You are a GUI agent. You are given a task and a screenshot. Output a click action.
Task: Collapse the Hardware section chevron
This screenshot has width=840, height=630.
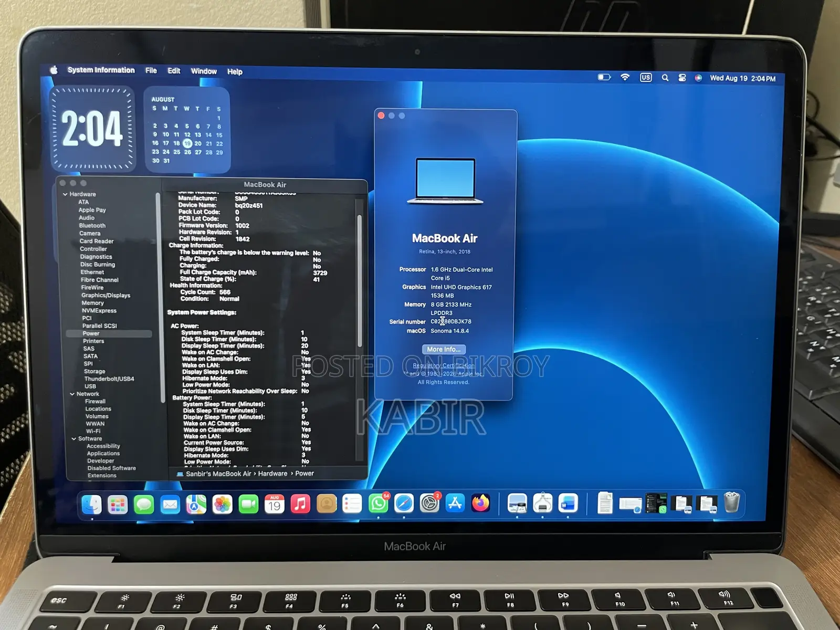65,194
